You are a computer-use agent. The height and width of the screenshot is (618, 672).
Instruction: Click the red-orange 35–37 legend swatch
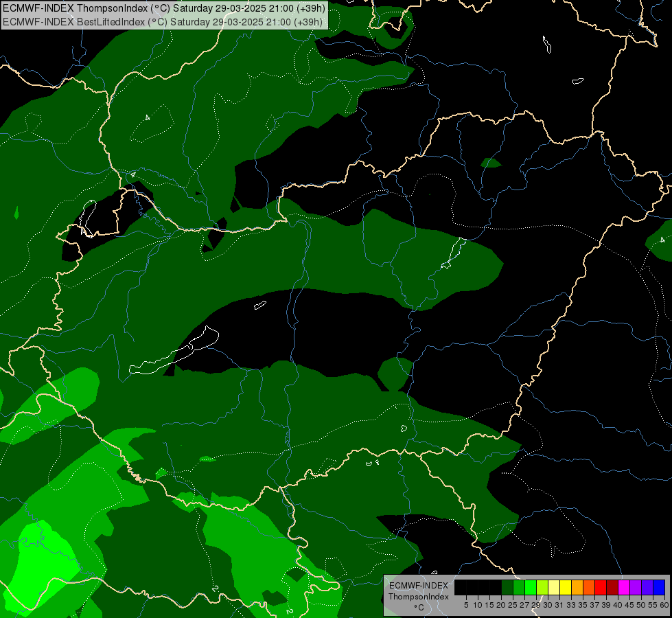(x=589, y=587)
